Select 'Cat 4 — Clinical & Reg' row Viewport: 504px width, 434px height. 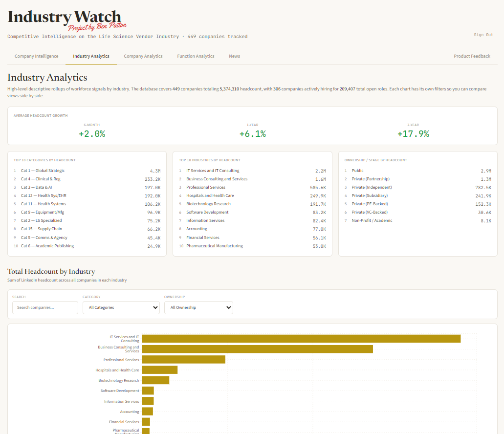(x=87, y=179)
